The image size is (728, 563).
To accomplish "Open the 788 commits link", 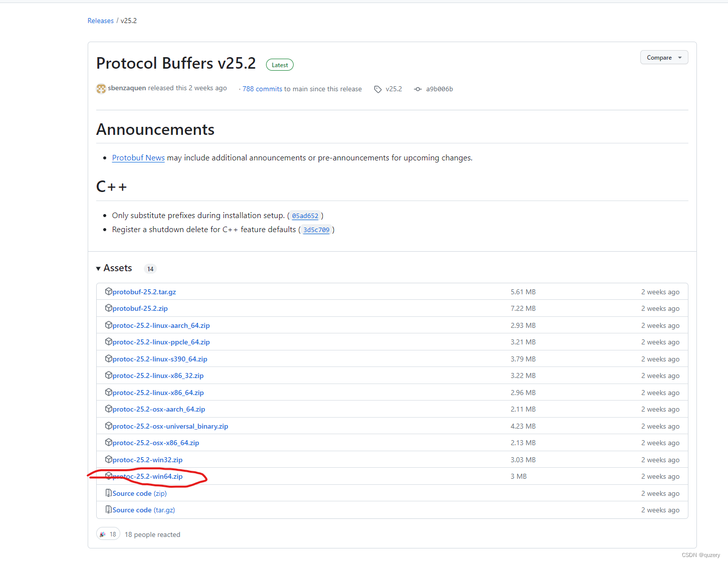I will pos(262,89).
